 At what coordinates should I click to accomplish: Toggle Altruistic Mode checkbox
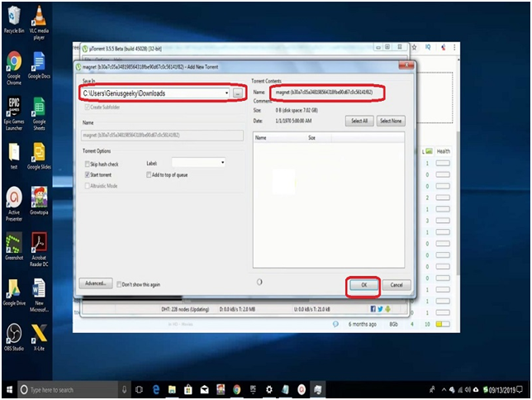tap(88, 186)
